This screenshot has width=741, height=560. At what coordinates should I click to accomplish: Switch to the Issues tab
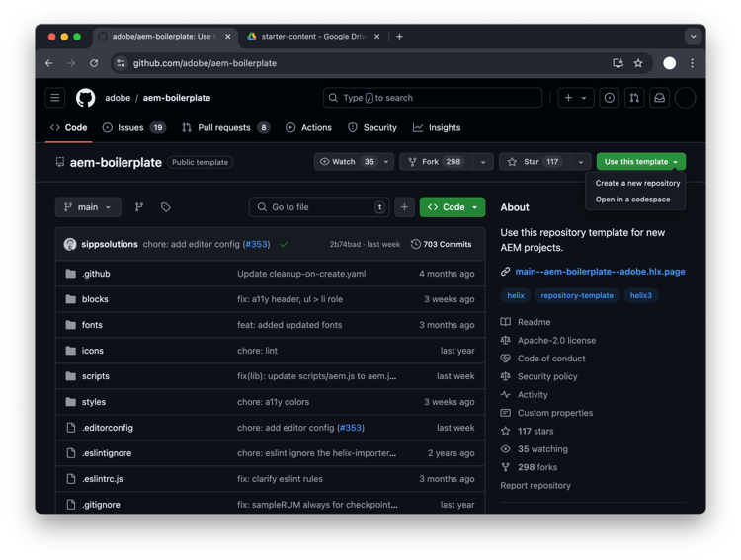pyautogui.click(x=134, y=128)
